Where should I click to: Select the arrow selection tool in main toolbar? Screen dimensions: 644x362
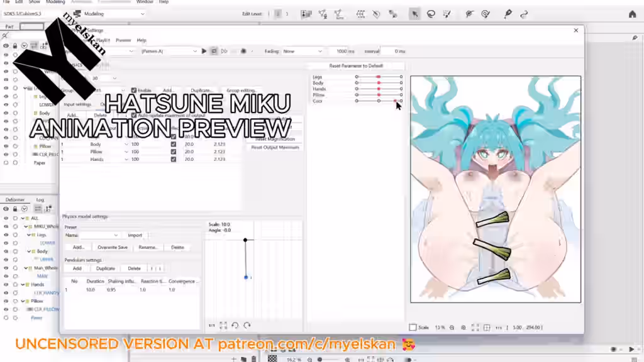(414, 14)
